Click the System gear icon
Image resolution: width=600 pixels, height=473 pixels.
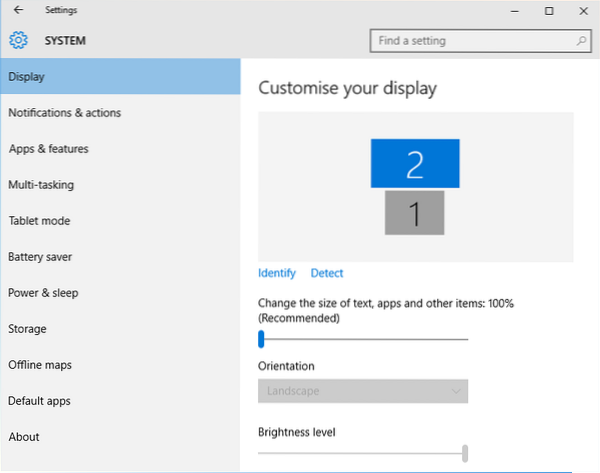[18, 41]
